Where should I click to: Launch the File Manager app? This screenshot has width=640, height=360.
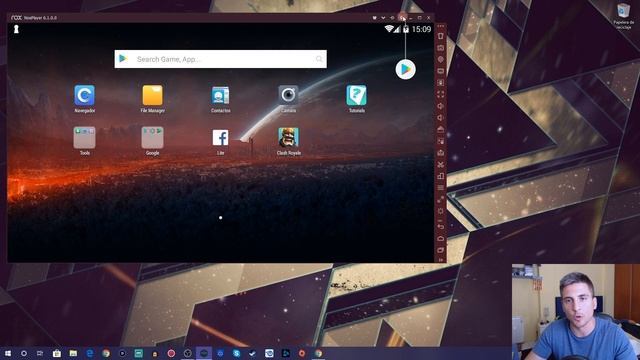click(x=152, y=95)
